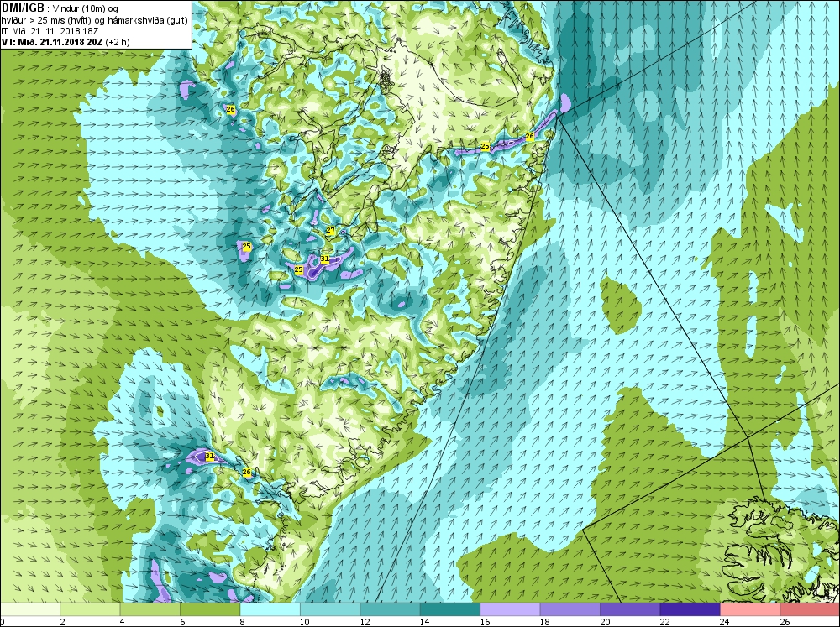Select the 'IT: Mið. 21. 11. 2018 18Z' line
The image size is (840, 627).
(50, 31)
